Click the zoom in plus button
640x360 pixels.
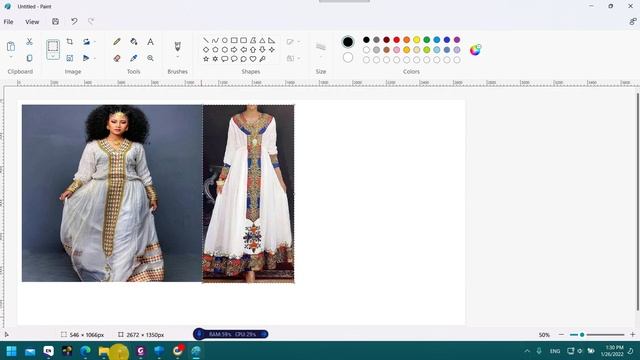(632, 335)
